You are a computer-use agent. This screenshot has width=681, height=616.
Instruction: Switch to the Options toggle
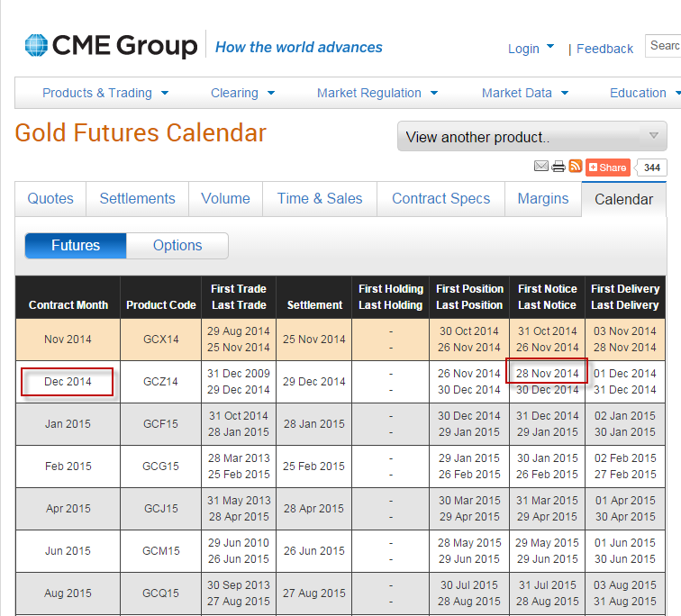[177, 246]
